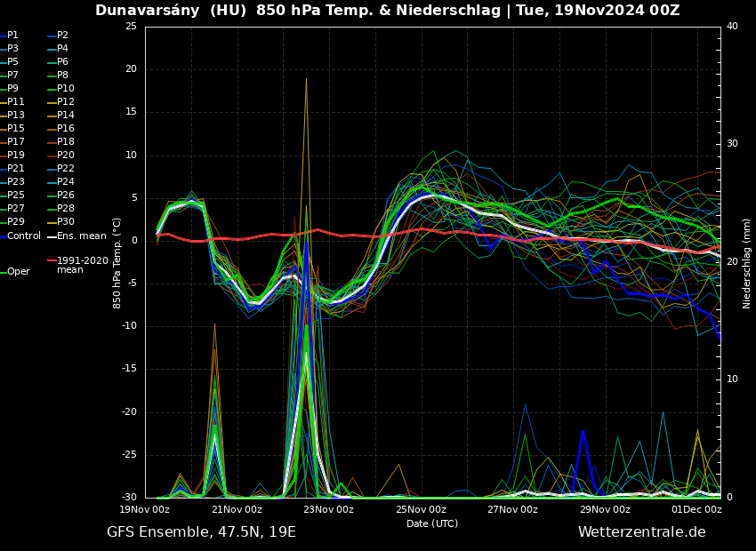This screenshot has height=551, width=756.
Task: Select the Ens. mean legend entry
Action: [x=81, y=236]
